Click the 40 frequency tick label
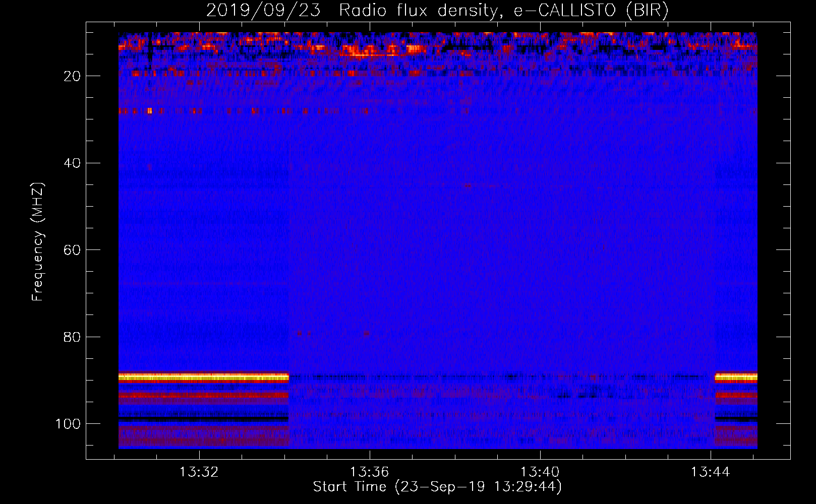 pyautogui.click(x=72, y=163)
